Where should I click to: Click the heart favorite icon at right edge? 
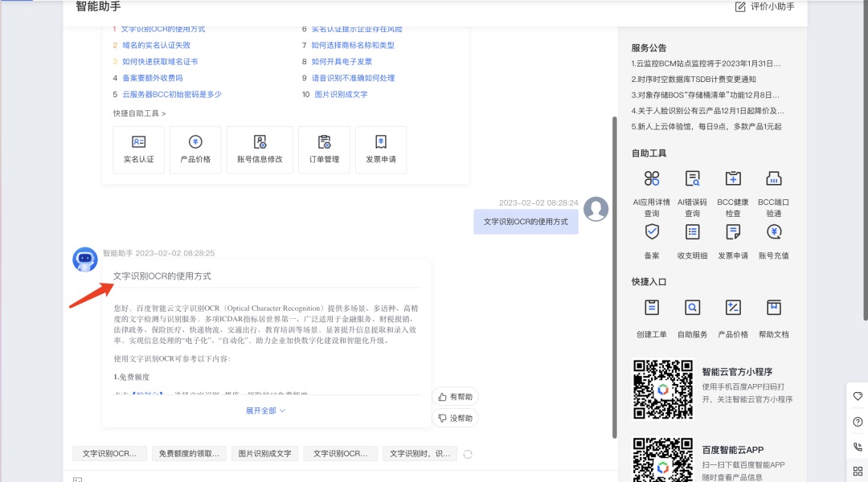[858, 396]
